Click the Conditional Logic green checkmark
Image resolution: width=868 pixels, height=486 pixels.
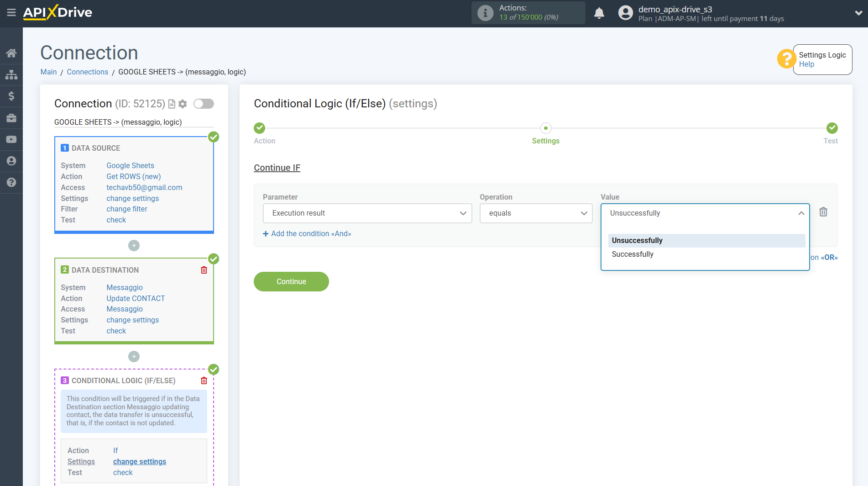click(x=214, y=370)
